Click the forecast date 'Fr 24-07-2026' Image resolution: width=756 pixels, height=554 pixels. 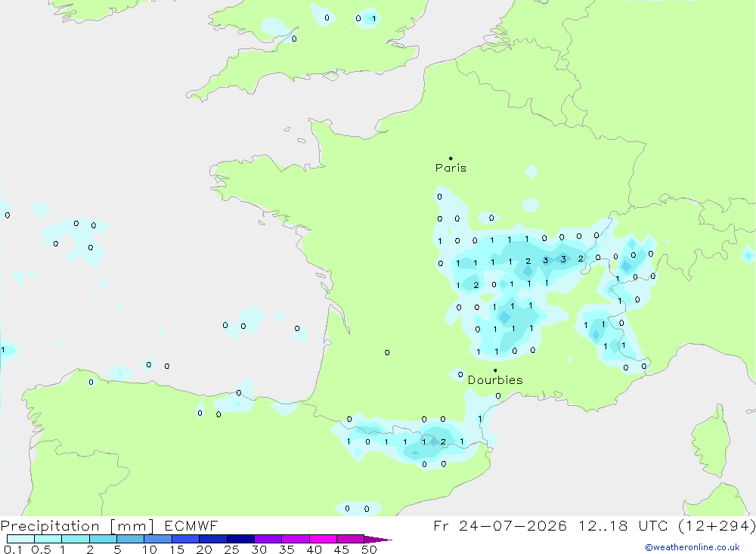(x=500, y=525)
